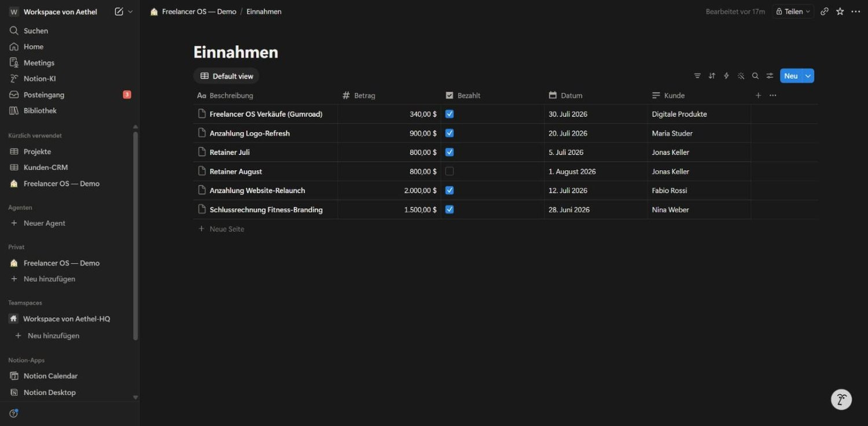Open the Anzahlung Website-Relaunch entry
The width and height of the screenshot is (868, 426).
257,190
